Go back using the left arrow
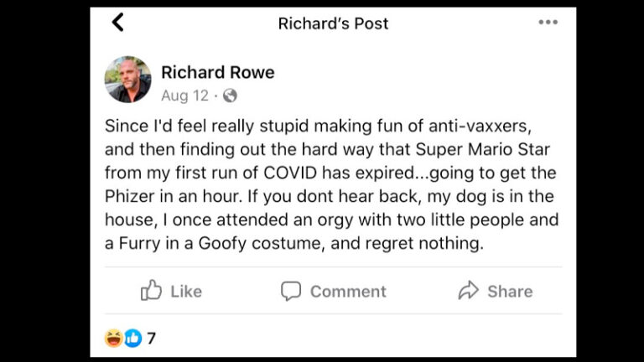This screenshot has width=644, height=362. (118, 22)
